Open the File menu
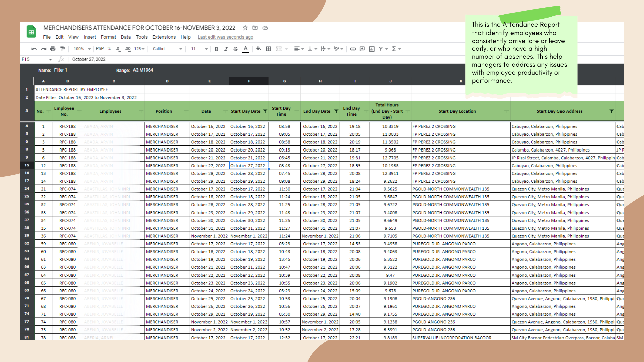 tap(47, 37)
